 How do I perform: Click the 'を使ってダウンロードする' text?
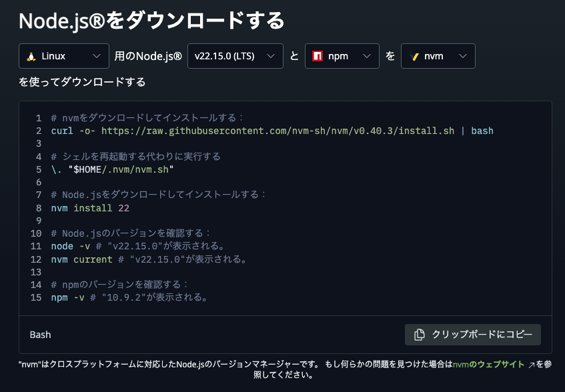point(82,82)
